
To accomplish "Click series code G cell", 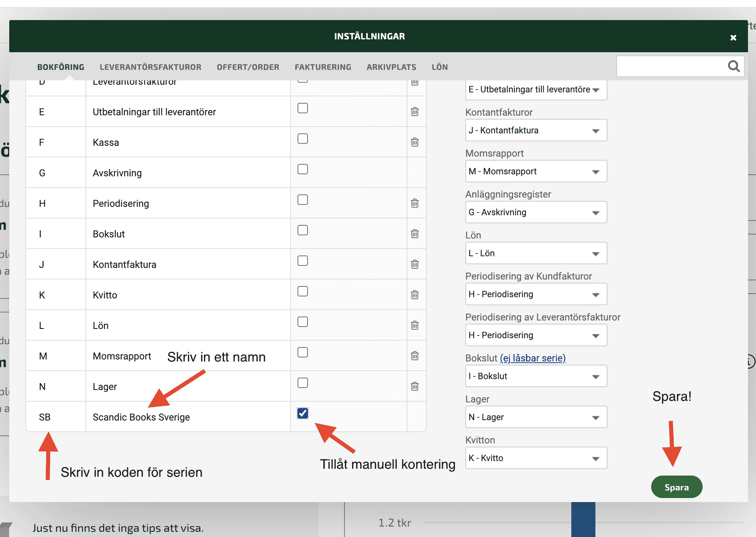I will pos(56,173).
